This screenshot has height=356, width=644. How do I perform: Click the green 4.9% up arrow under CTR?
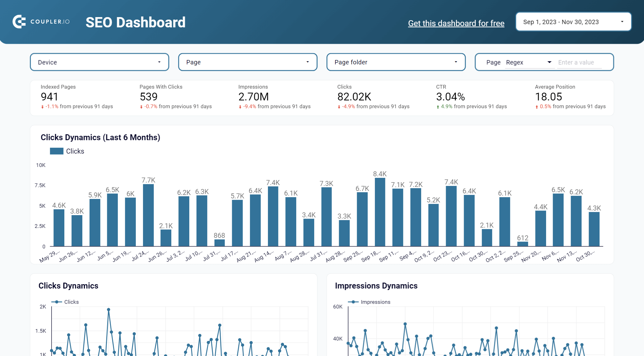(438, 107)
